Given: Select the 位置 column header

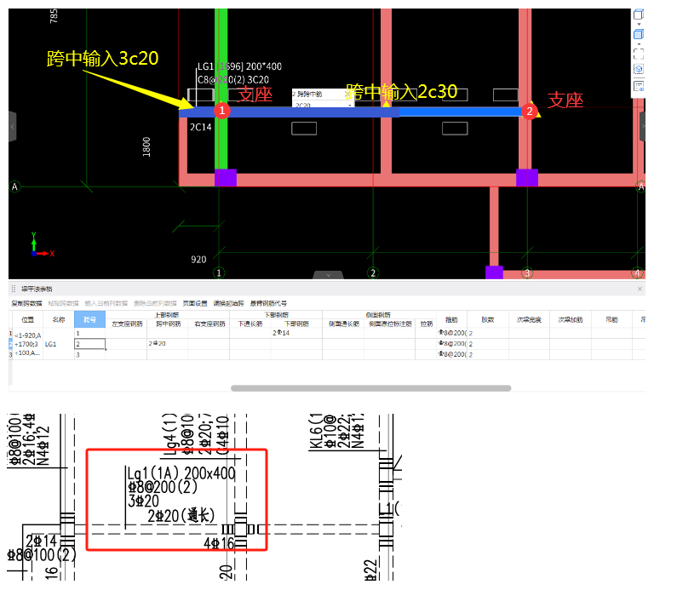Looking at the screenshot, I should pos(28,319).
